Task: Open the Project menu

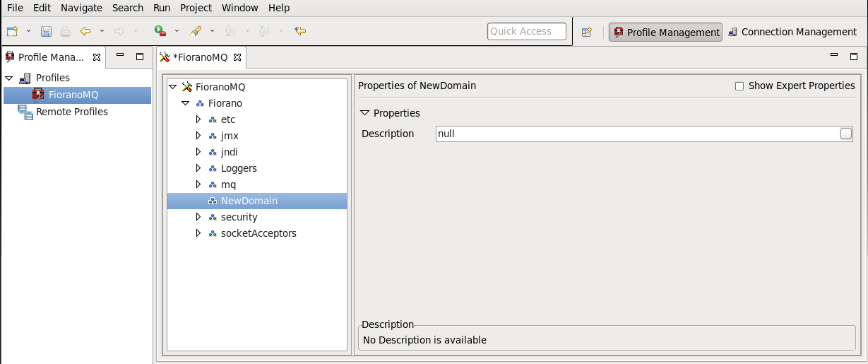Action: 196,8
